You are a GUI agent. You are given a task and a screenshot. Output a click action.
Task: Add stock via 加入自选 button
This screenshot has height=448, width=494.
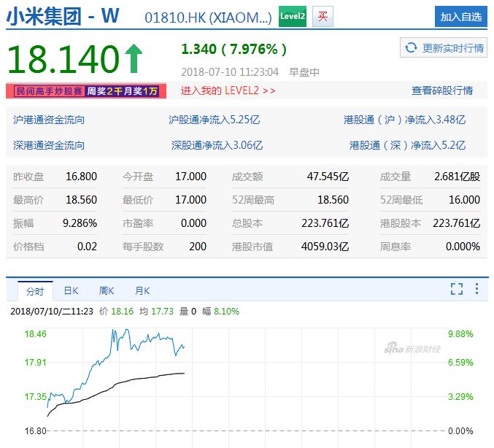[461, 16]
